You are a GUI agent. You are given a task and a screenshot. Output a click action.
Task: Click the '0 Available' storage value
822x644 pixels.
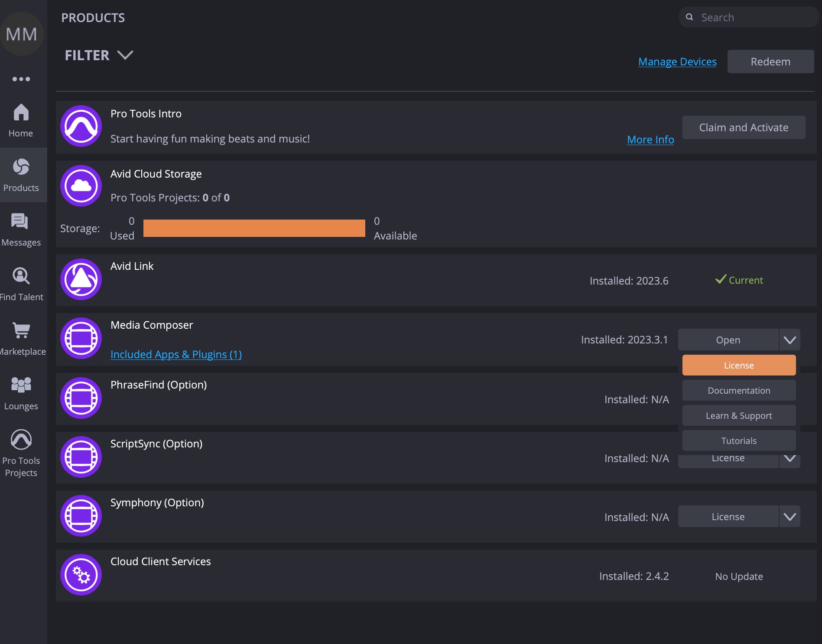coord(395,228)
